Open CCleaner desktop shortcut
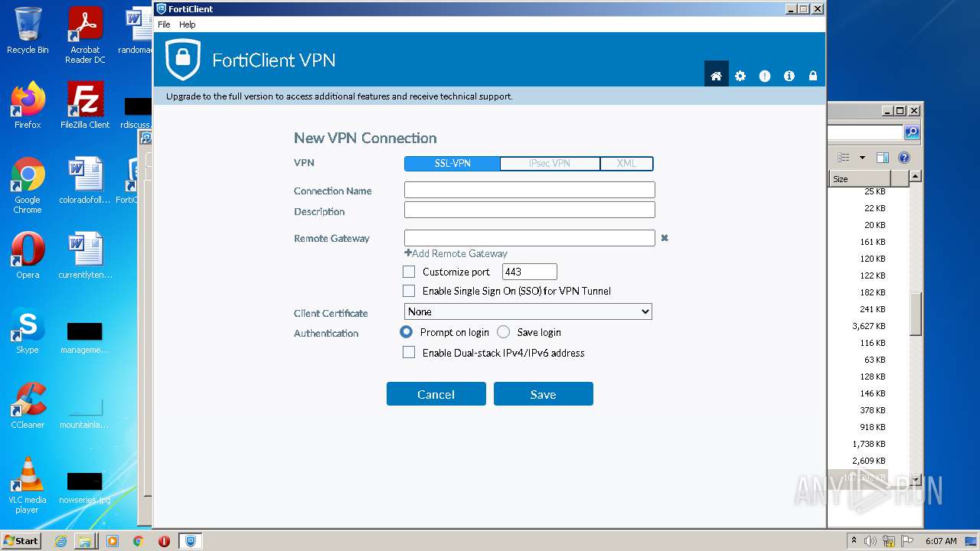The height and width of the screenshot is (551, 980). pyautogui.click(x=28, y=406)
